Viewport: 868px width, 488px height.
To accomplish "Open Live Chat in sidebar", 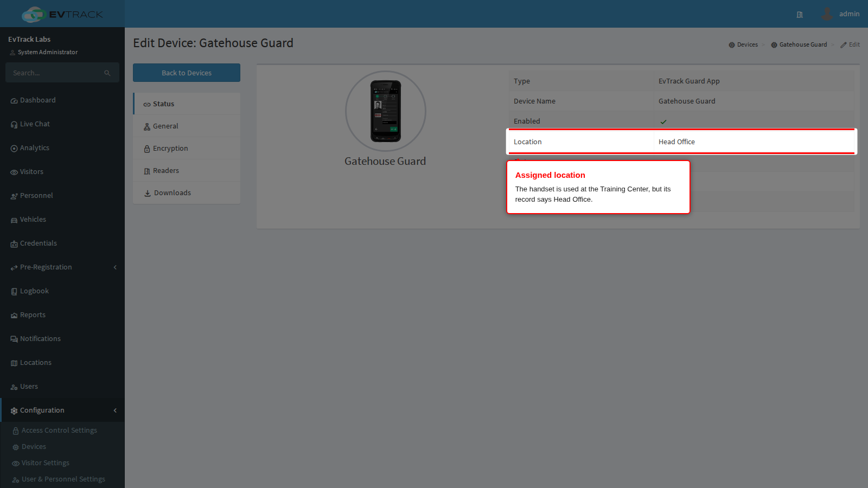I will coord(62,124).
